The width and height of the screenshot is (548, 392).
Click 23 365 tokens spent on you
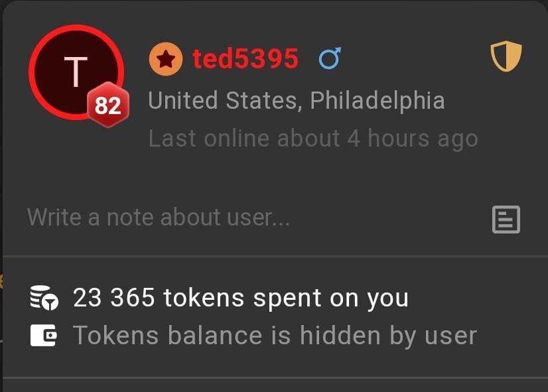point(241,298)
